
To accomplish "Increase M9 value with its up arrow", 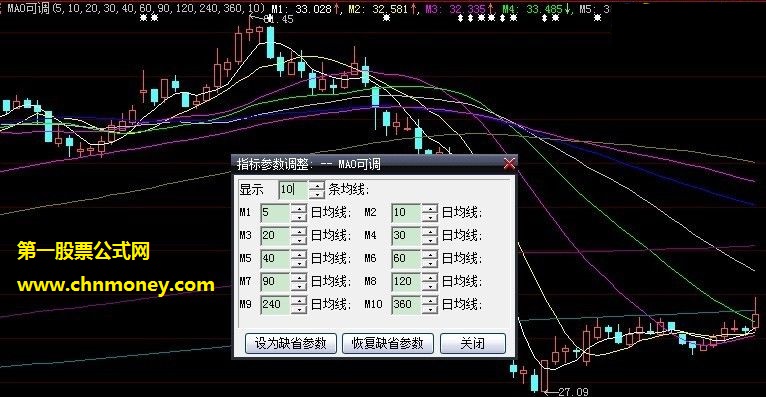I will pos(298,300).
